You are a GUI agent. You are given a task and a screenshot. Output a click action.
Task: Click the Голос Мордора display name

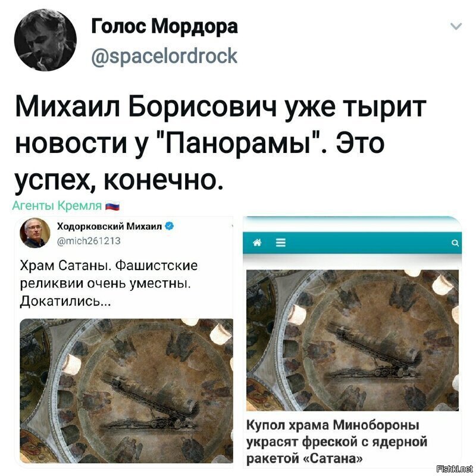coord(165,27)
